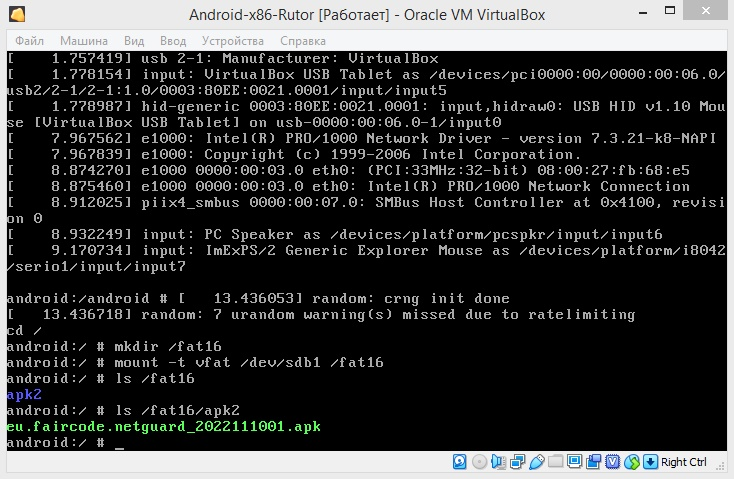Click the VirtualBox window icon in title bar
The height and width of the screenshot is (479, 734).
(x=16, y=15)
